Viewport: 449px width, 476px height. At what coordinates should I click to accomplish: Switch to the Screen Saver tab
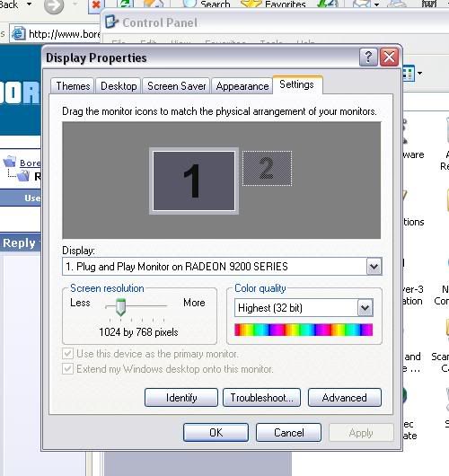tap(176, 86)
